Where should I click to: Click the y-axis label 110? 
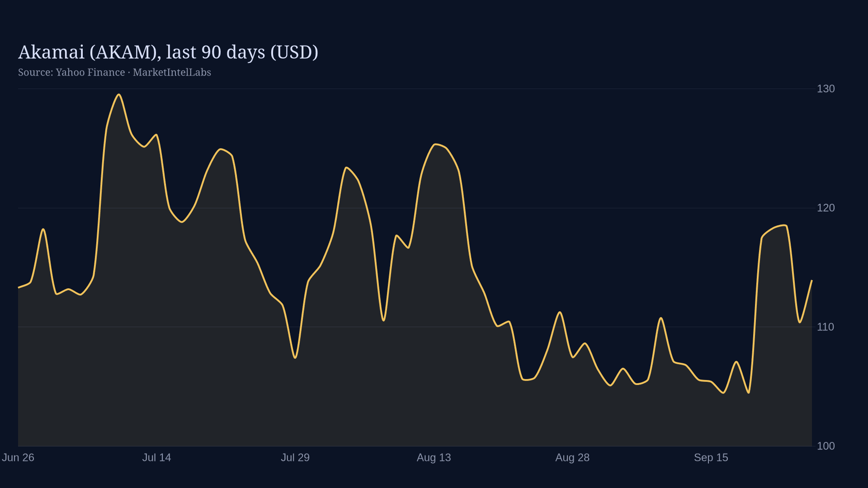coord(825,327)
